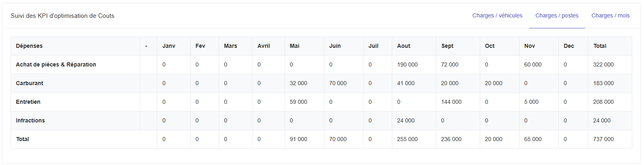The image size is (644, 165).
Task: Click the Infractions row label
Action: pos(30,120)
